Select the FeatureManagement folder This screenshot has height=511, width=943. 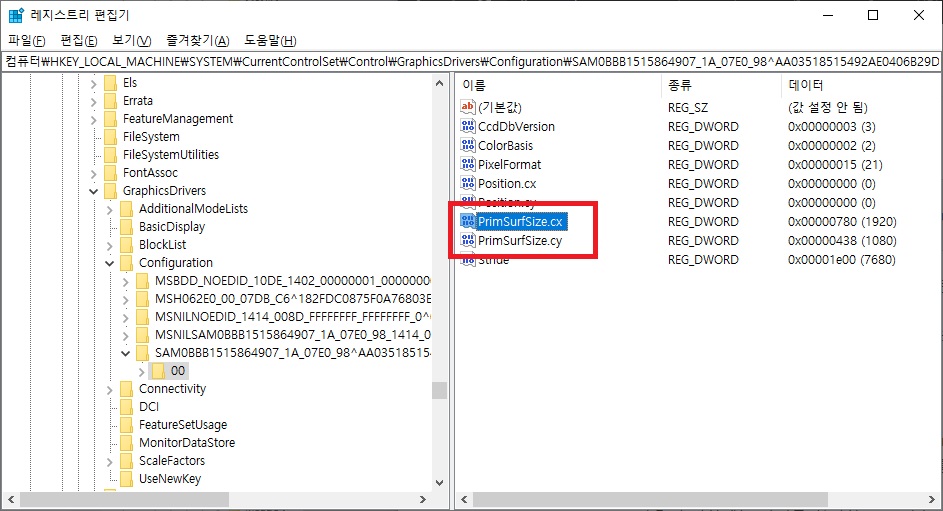tap(177, 118)
